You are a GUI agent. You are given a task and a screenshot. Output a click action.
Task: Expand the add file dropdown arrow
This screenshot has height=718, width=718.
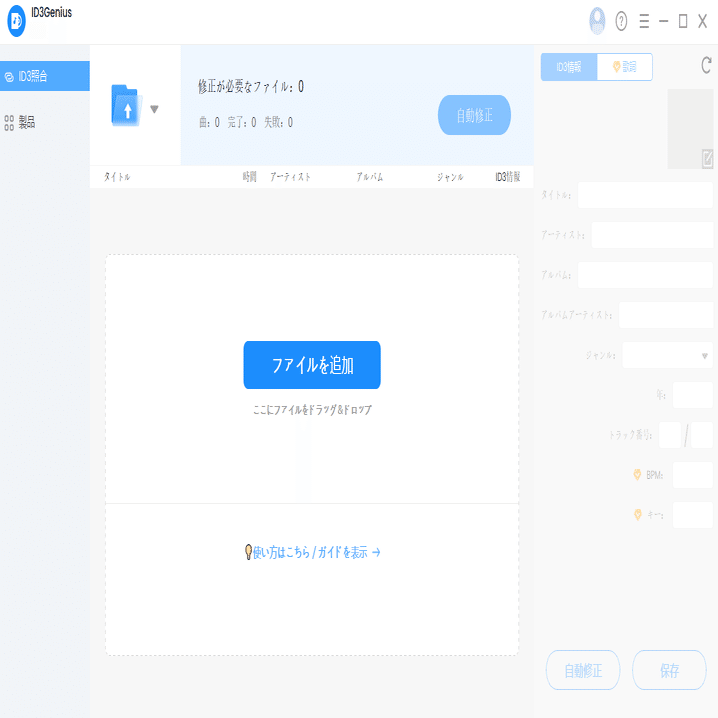click(x=154, y=109)
